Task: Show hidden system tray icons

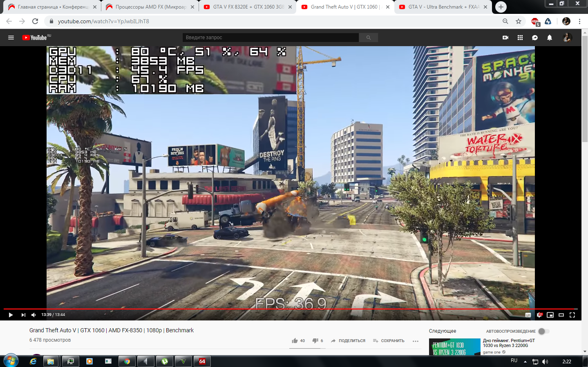Action: [525, 362]
